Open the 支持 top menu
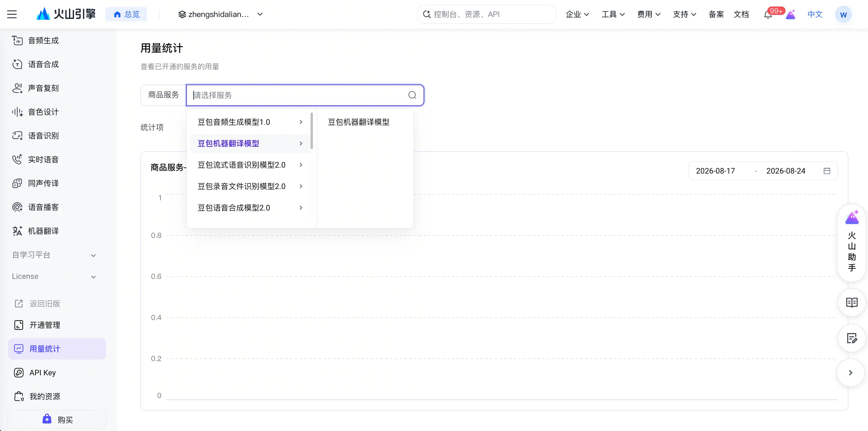 [684, 14]
